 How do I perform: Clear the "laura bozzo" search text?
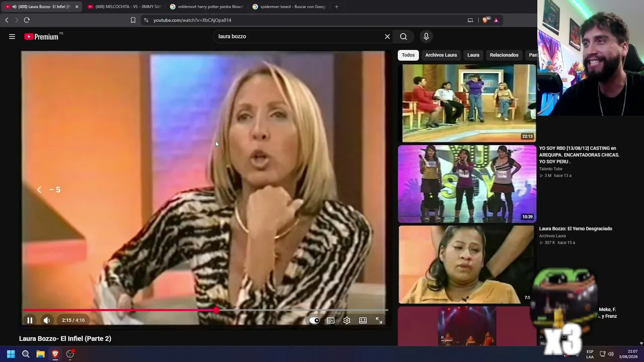click(x=387, y=36)
